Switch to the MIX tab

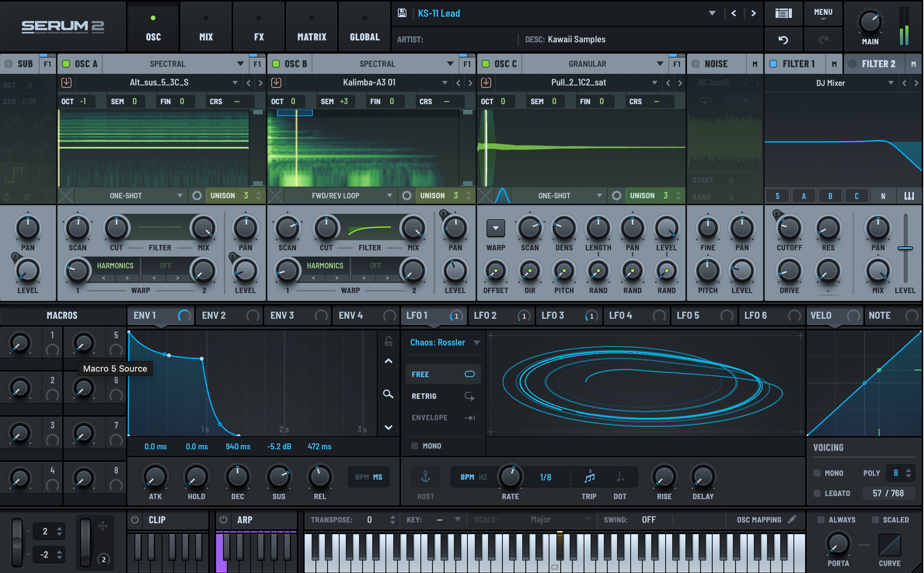[206, 26]
